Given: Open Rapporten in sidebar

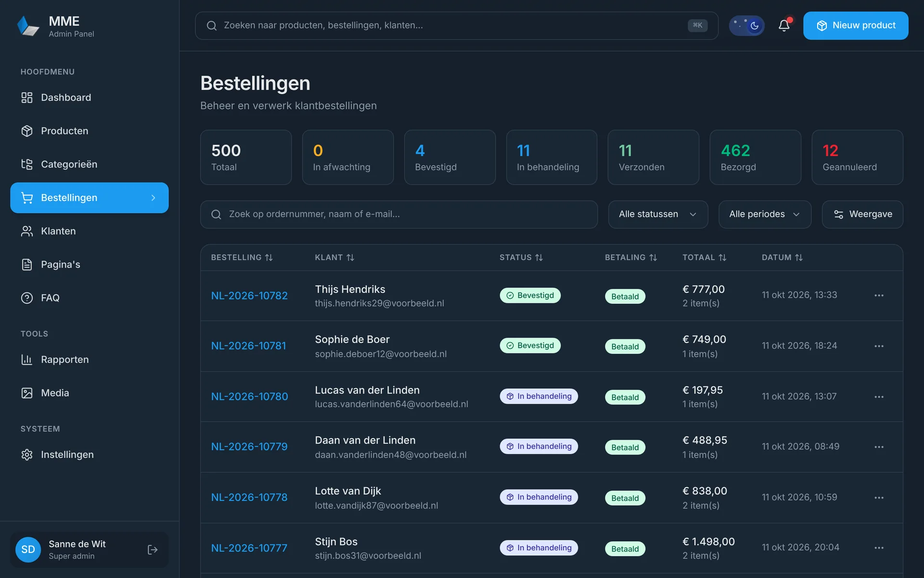Looking at the screenshot, I should (x=90, y=359).
